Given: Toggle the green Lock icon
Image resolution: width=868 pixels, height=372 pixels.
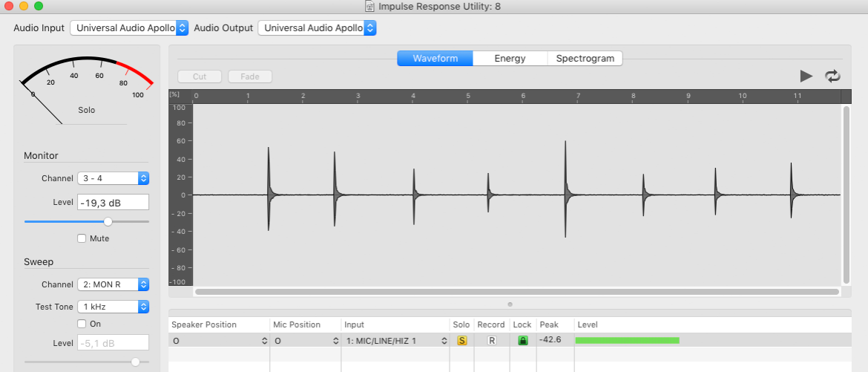Looking at the screenshot, I should (x=522, y=340).
